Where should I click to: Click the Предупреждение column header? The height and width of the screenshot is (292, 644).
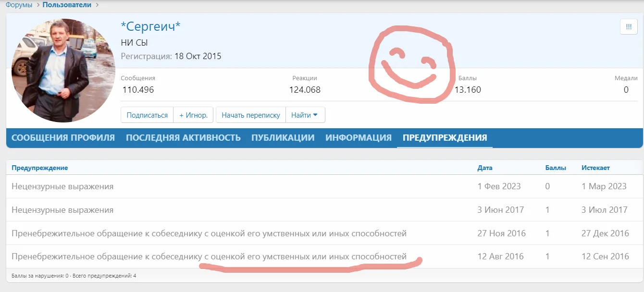click(x=40, y=168)
